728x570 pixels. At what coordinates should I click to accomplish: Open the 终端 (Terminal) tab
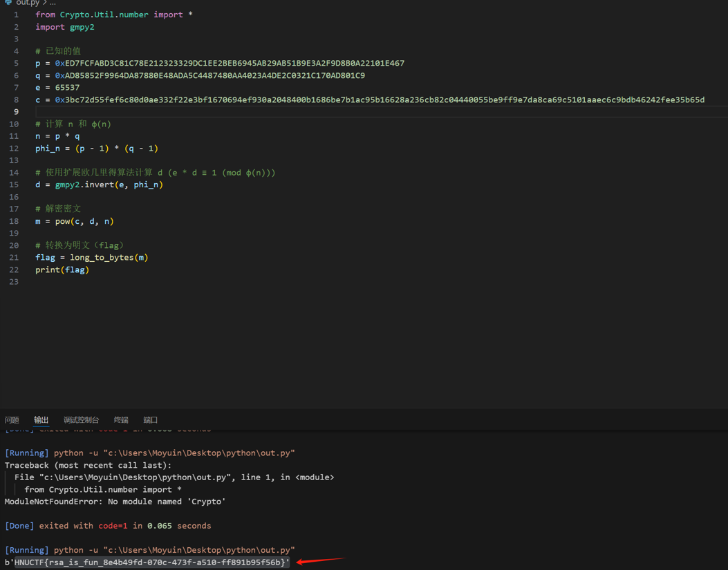121,420
